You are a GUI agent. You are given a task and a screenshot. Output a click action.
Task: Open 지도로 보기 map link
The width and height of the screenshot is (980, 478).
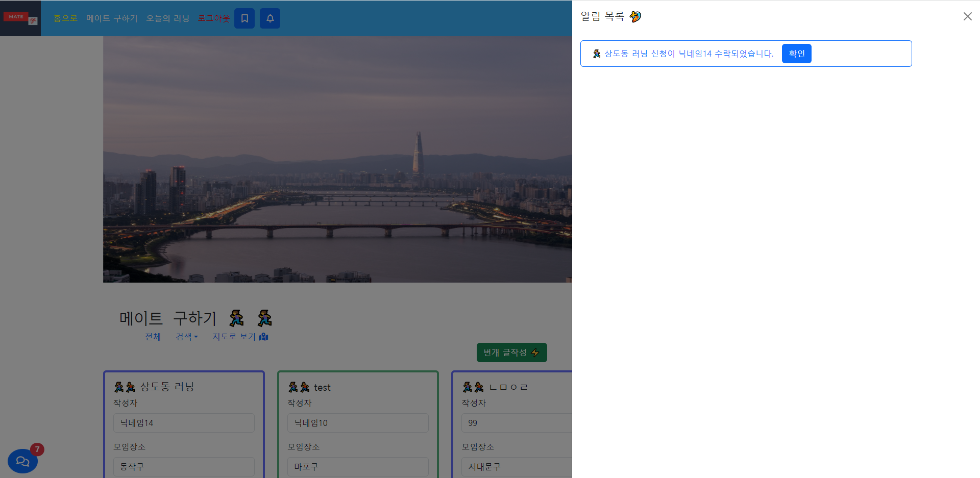pyautogui.click(x=240, y=337)
